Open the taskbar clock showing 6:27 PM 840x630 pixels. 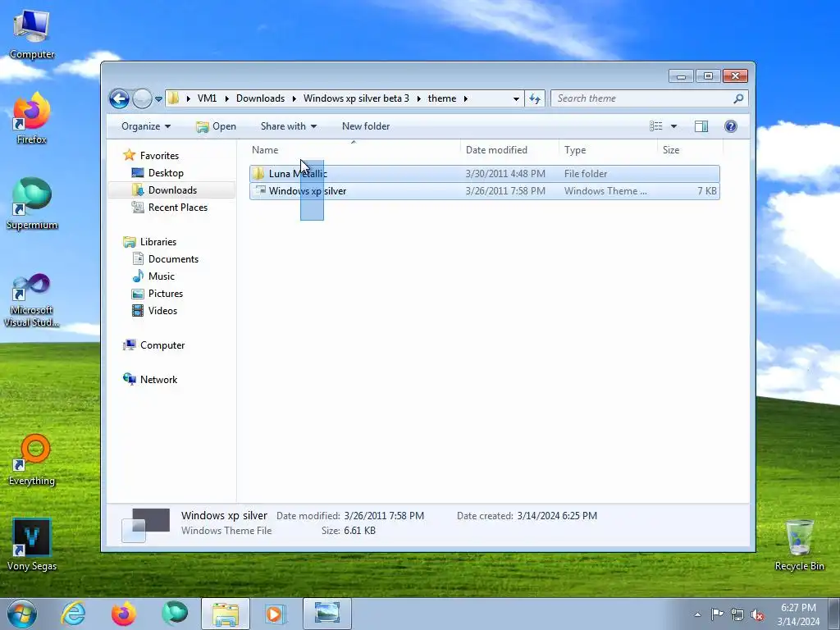coord(798,614)
